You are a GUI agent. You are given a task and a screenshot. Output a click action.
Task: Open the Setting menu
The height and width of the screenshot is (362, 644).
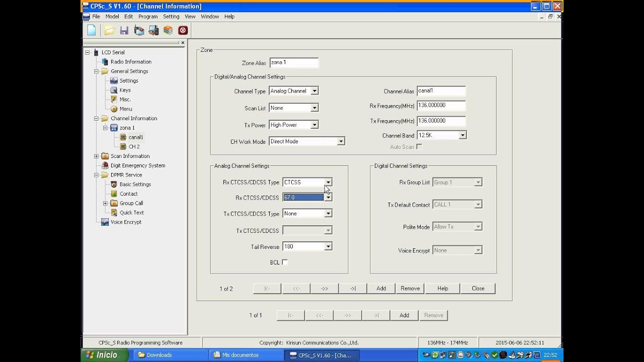(x=171, y=17)
